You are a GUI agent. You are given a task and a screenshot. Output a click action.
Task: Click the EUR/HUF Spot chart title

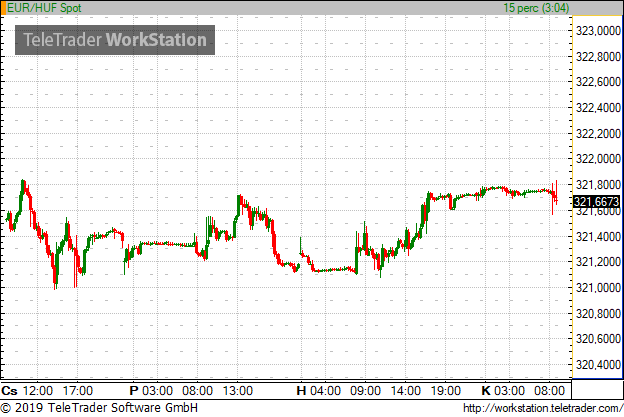44,8
